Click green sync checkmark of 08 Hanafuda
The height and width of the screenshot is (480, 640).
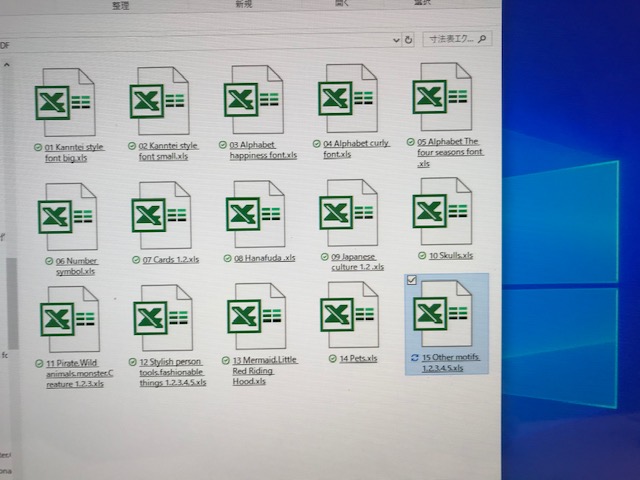[228, 258]
